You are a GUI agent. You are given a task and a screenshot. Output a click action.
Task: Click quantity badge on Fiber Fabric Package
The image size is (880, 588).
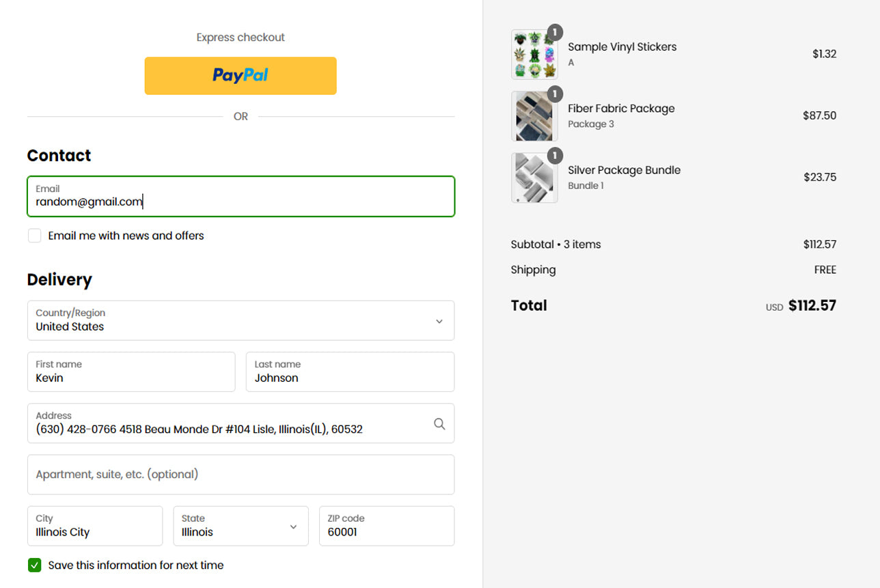point(555,94)
